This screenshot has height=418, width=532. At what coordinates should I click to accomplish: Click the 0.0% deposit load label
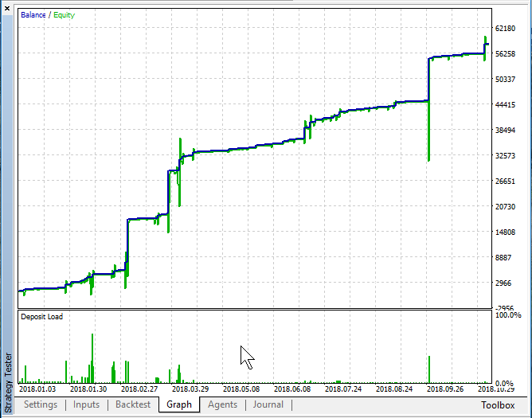click(x=504, y=384)
